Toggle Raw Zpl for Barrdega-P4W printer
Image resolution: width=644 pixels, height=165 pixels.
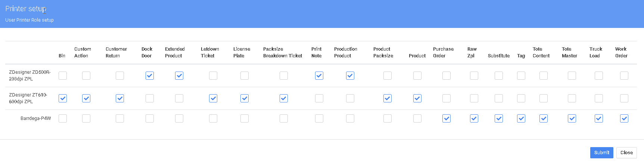click(474, 118)
